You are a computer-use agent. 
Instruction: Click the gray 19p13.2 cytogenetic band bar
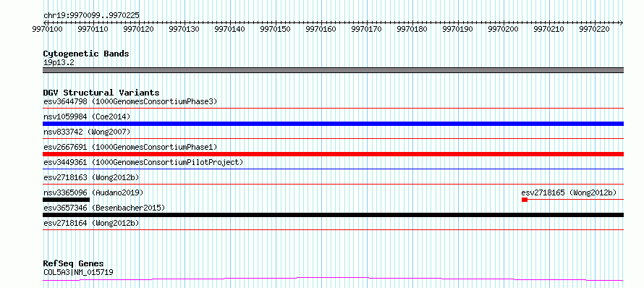click(x=333, y=70)
